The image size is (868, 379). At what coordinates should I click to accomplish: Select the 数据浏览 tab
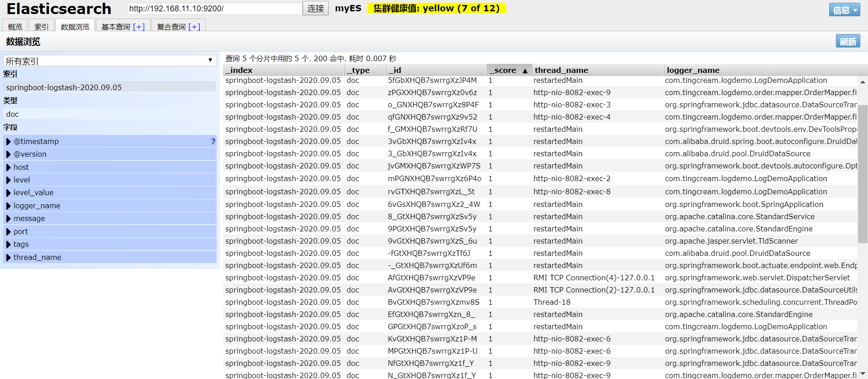click(x=75, y=27)
